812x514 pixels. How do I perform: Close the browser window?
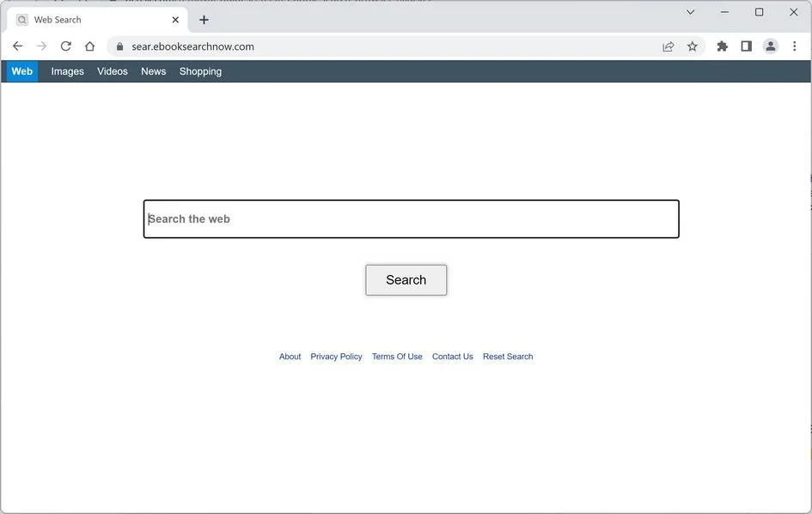793,12
